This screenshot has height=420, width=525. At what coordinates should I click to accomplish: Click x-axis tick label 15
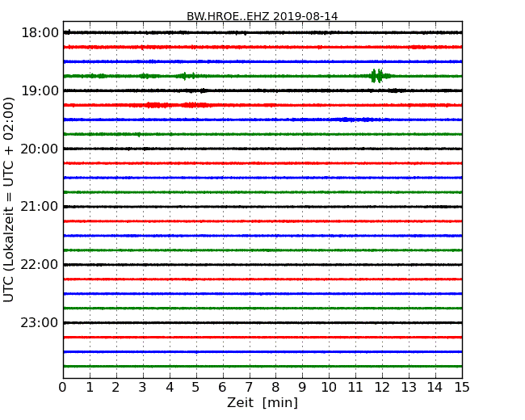(x=462, y=388)
